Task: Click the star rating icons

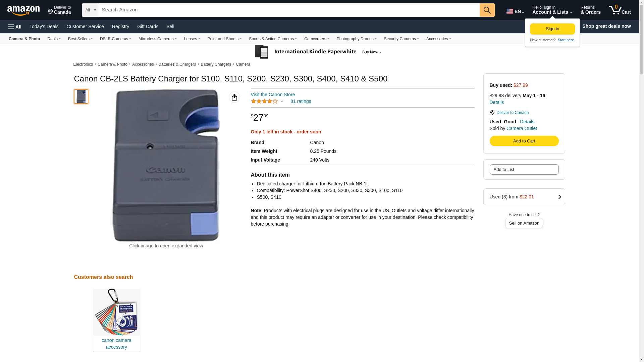Action: 264,101
